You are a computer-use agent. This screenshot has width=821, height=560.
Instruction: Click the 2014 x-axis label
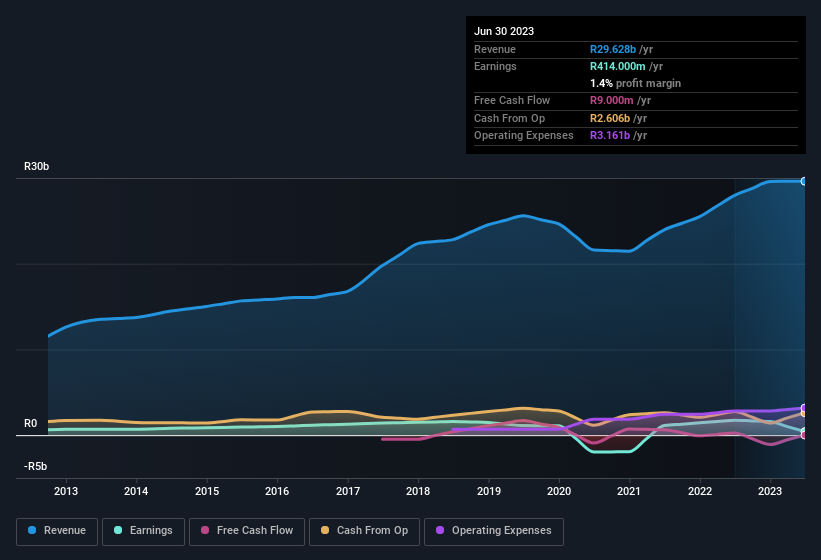(136, 491)
